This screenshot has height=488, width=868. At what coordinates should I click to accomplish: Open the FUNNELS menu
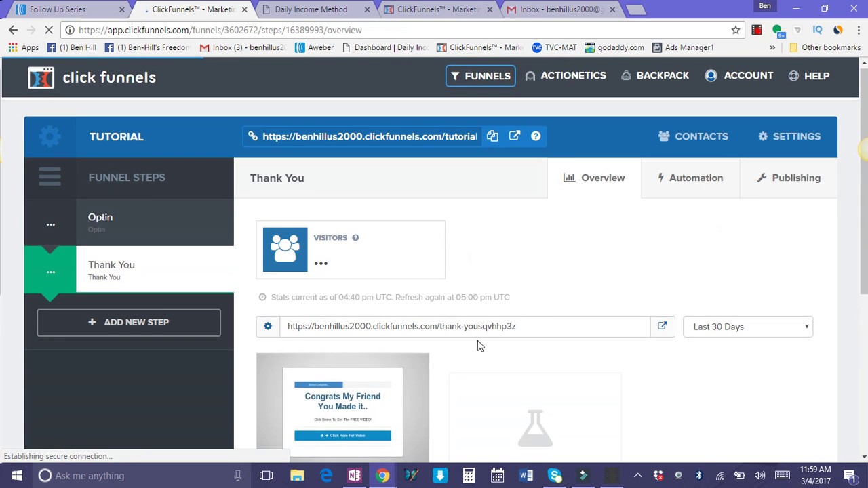(x=480, y=76)
